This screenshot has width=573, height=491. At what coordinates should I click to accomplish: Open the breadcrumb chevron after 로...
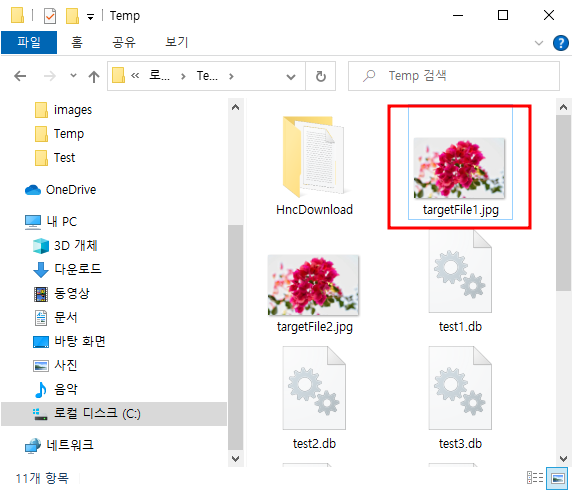[183, 76]
